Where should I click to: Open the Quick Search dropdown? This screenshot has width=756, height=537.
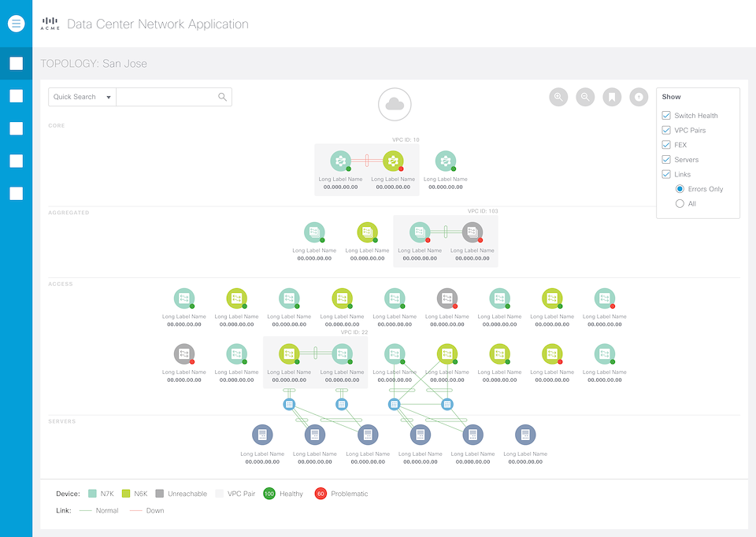coord(82,97)
